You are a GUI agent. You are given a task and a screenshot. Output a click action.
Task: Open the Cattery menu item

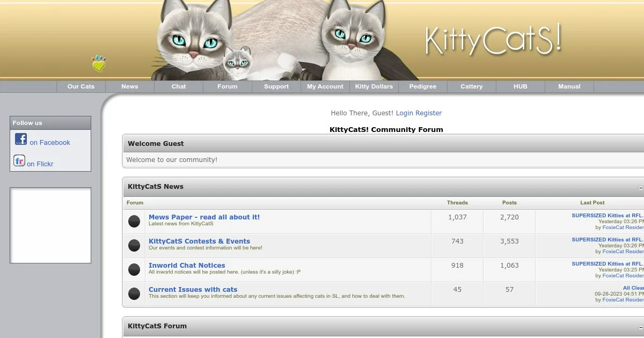tap(472, 86)
